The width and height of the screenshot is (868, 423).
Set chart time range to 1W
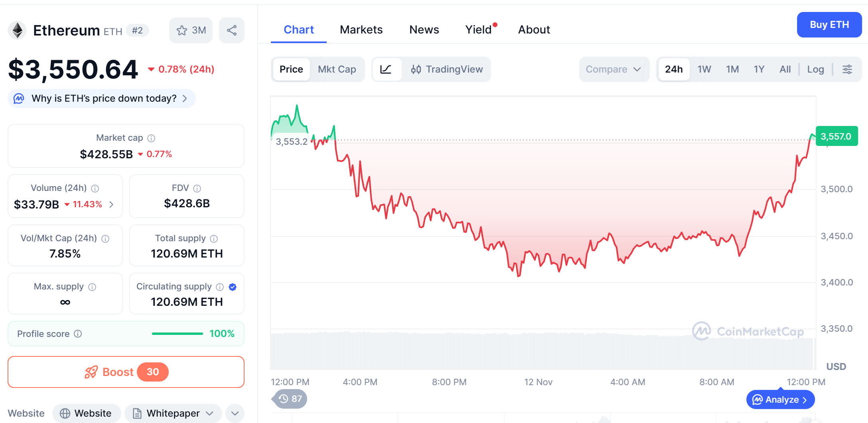pos(704,69)
